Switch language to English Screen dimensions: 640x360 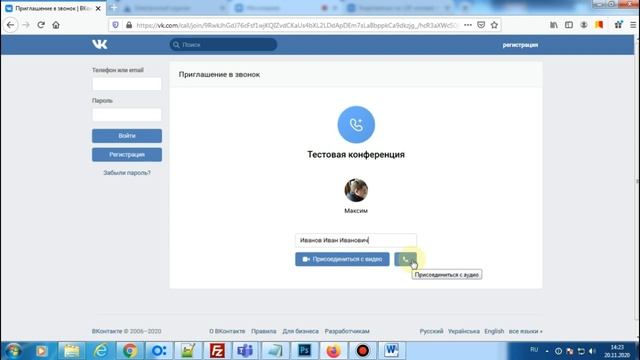[494, 331]
